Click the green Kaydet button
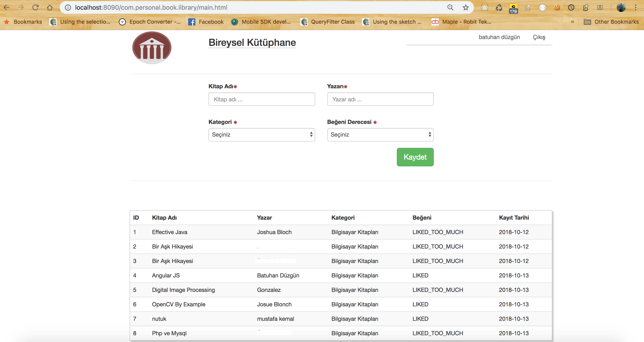 point(415,157)
